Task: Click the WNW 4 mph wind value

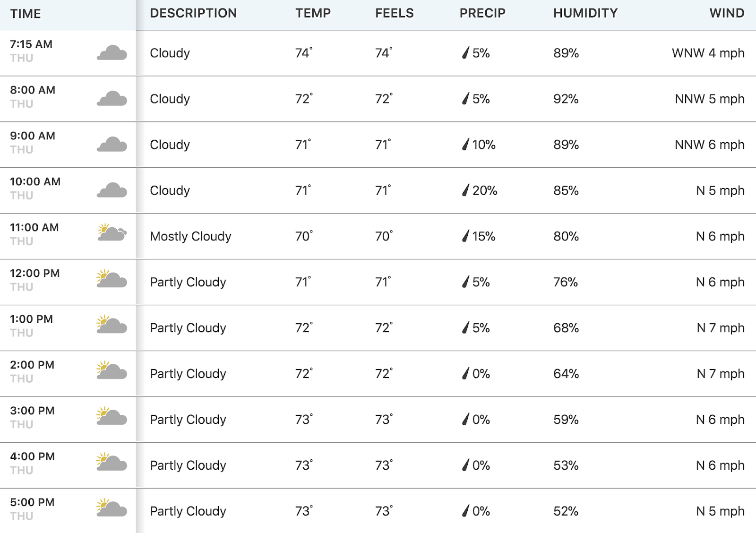Action: [708, 53]
